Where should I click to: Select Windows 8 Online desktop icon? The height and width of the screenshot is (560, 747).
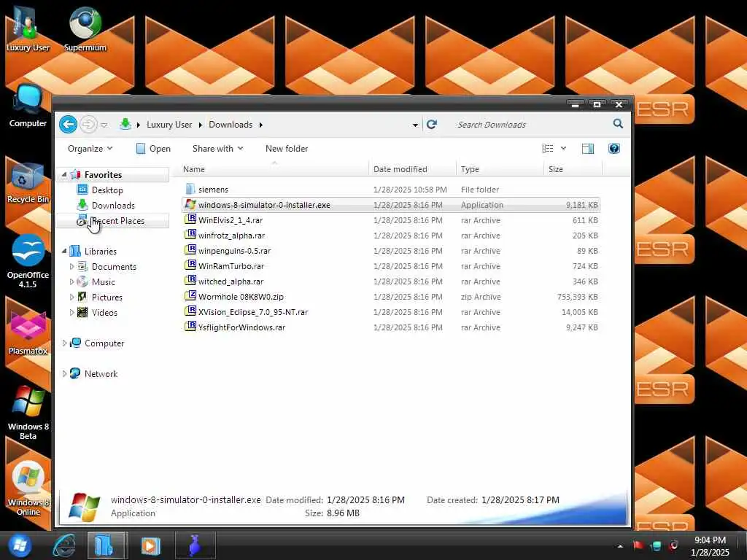click(28, 489)
